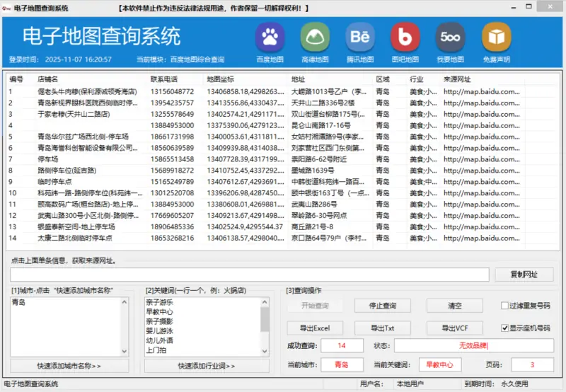Sort by the 地图坐标 column header
The width and height of the screenshot is (566, 392).
click(x=221, y=79)
